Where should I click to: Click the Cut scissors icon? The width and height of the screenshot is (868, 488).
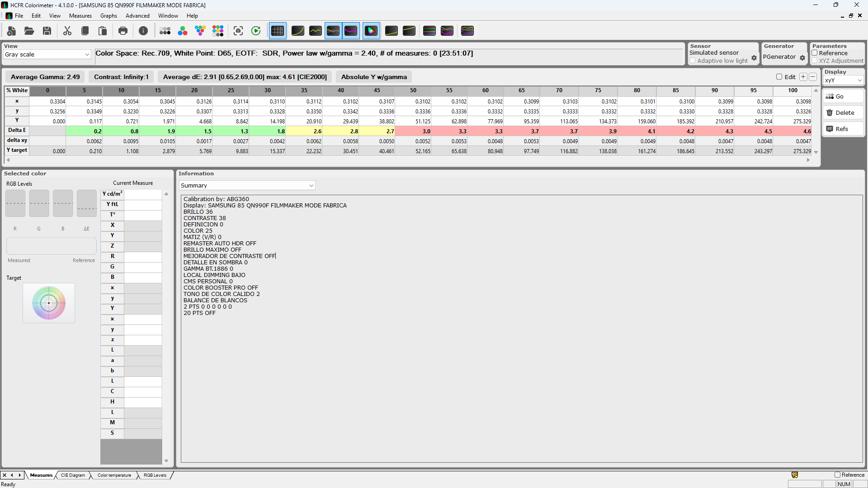[67, 31]
